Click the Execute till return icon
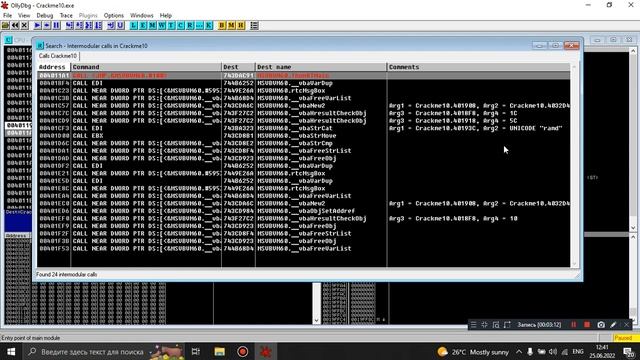Screen dimensions: 640x360 (x=111, y=25)
